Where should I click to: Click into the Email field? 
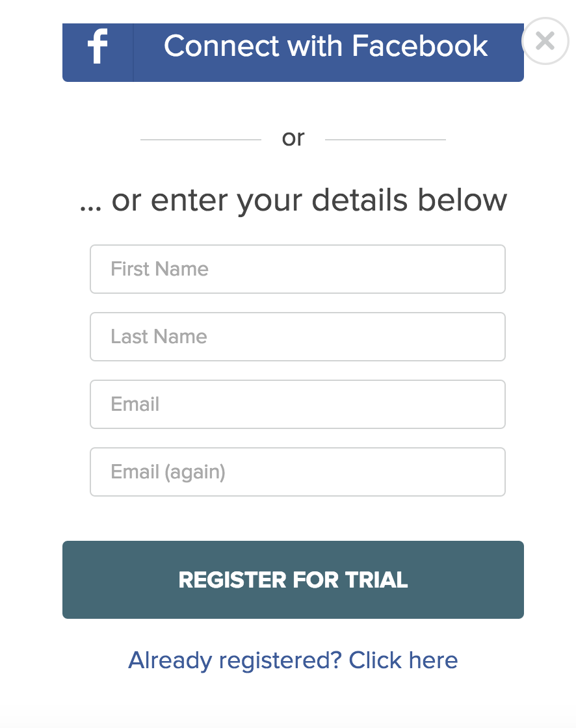(x=298, y=404)
